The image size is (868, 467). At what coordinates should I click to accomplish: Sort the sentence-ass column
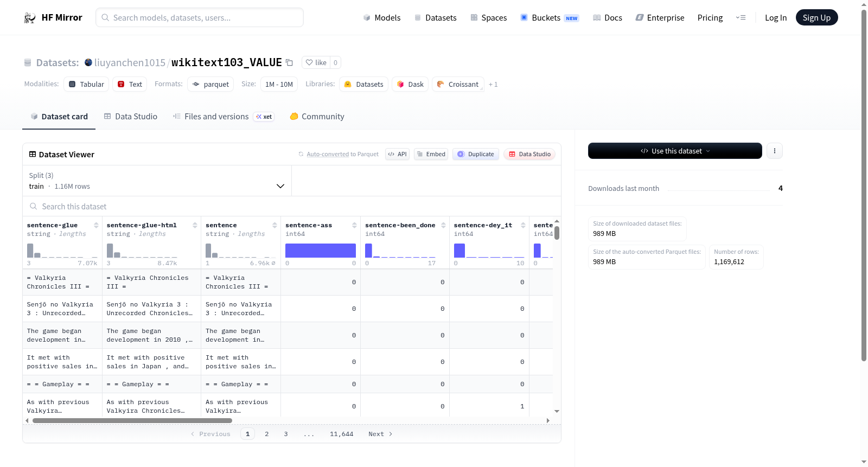tap(354, 225)
